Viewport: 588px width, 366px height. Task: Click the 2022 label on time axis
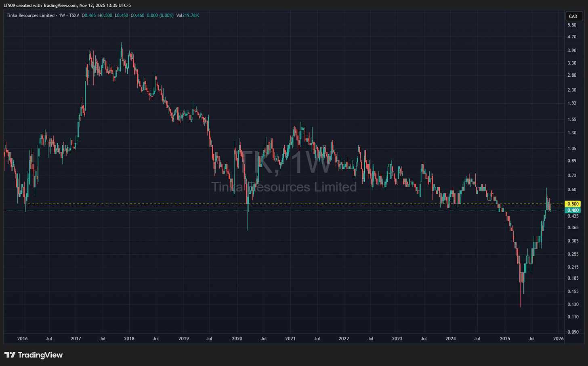344,339
